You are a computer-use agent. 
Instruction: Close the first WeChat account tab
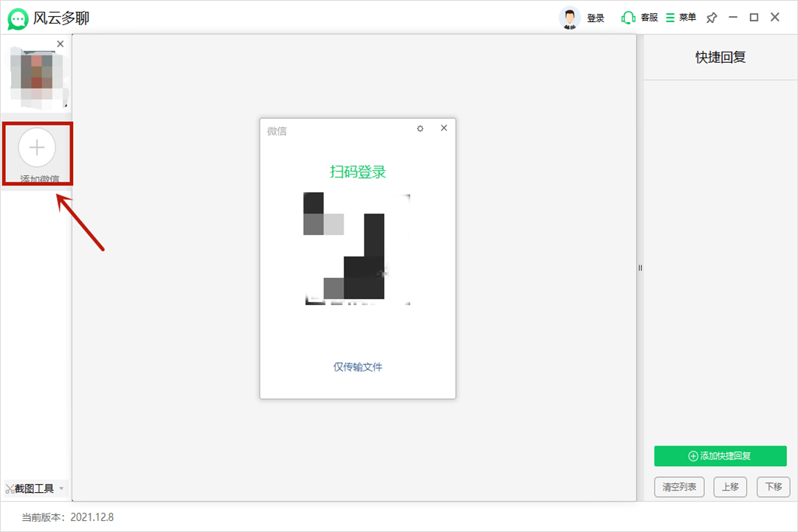pos(61,44)
